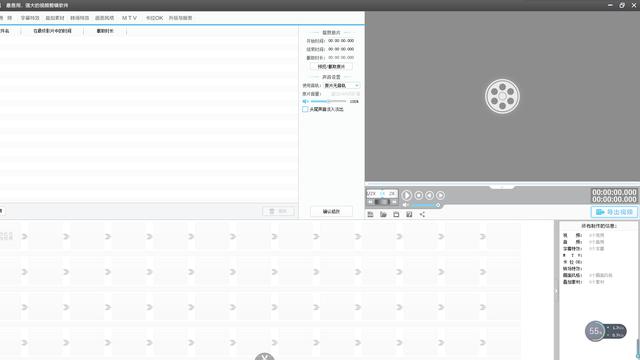
Task: Click the 导出视频 export video button
Action: pos(614,212)
